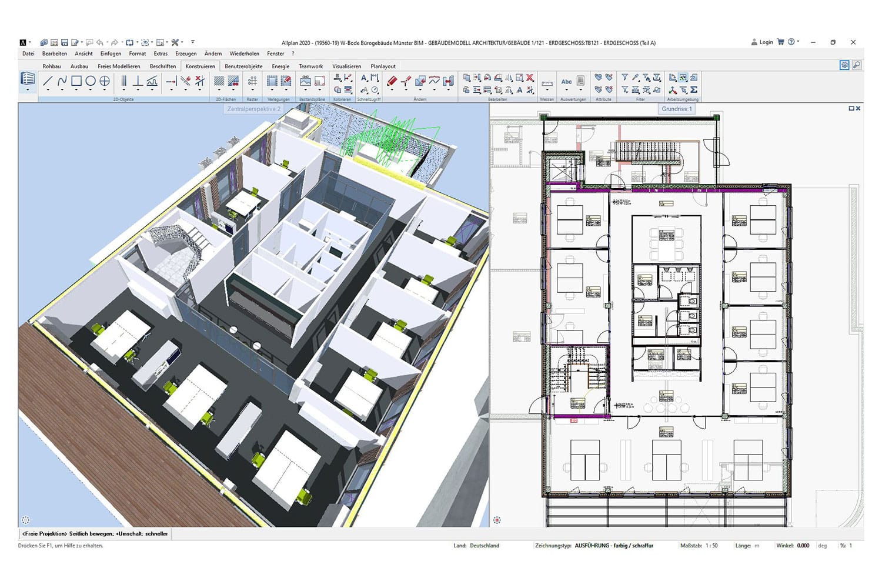Open the Bearbeiten menu
The height and width of the screenshot is (588, 882).
pos(55,54)
